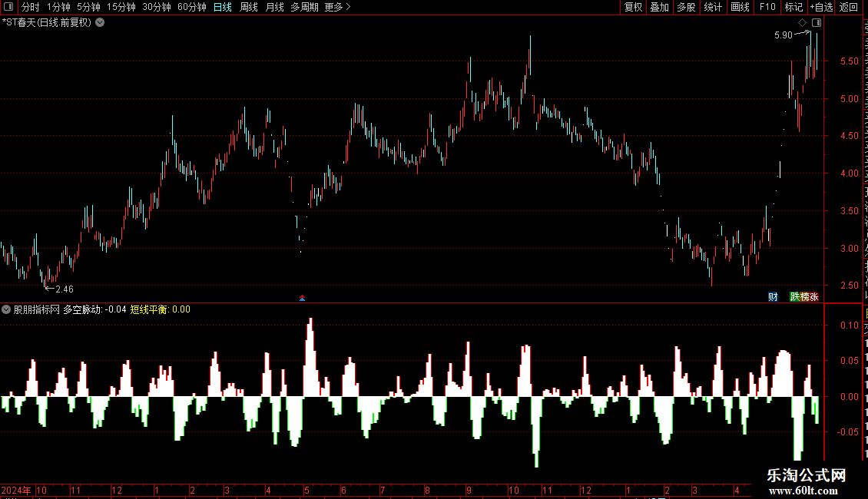Open F10 company info

pos(767,7)
